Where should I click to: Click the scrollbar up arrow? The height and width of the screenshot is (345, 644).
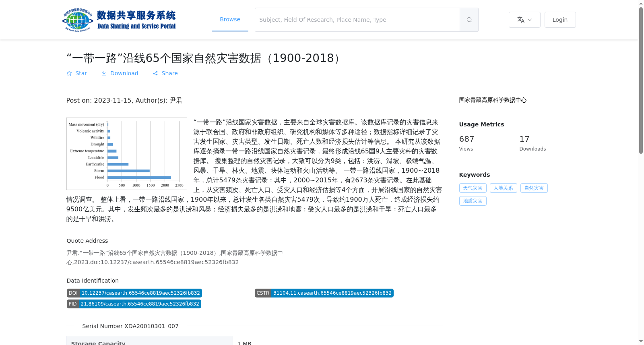[x=641, y=3]
